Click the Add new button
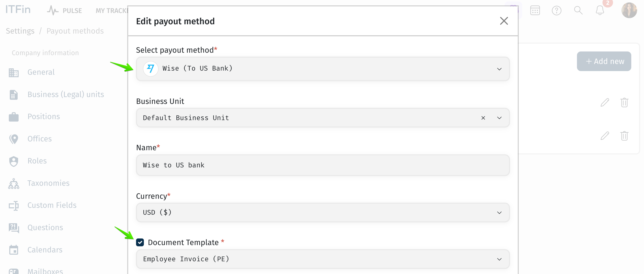 point(604,61)
